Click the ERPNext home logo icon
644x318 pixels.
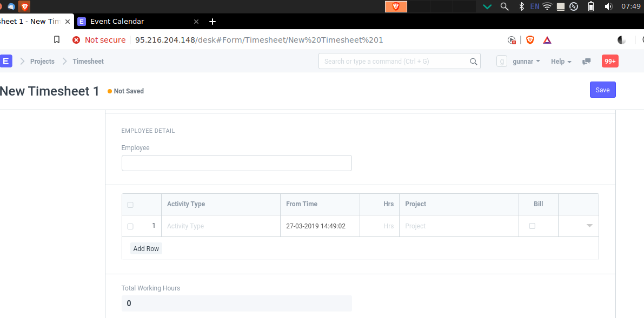(6, 61)
